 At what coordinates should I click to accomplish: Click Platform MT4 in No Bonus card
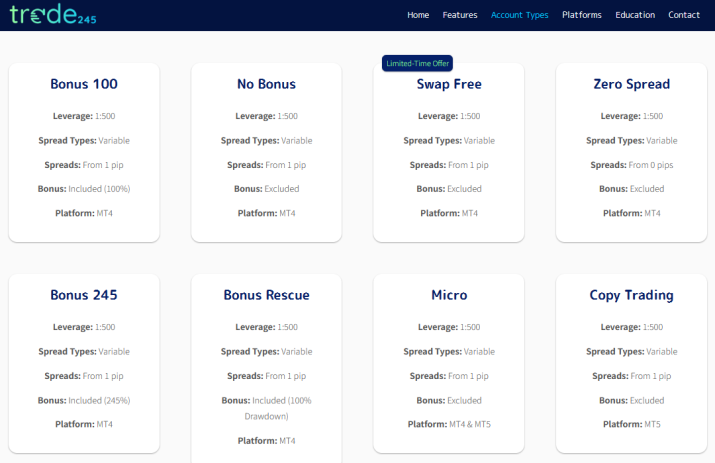click(x=266, y=213)
